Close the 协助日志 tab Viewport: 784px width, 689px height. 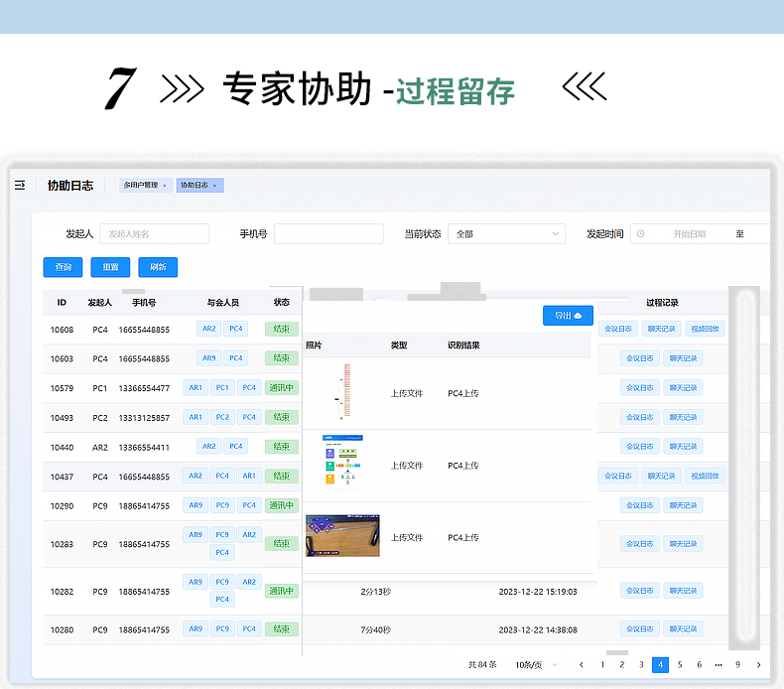coord(214,186)
